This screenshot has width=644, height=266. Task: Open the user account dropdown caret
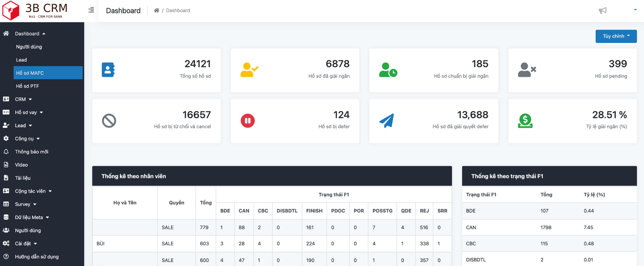635,10
